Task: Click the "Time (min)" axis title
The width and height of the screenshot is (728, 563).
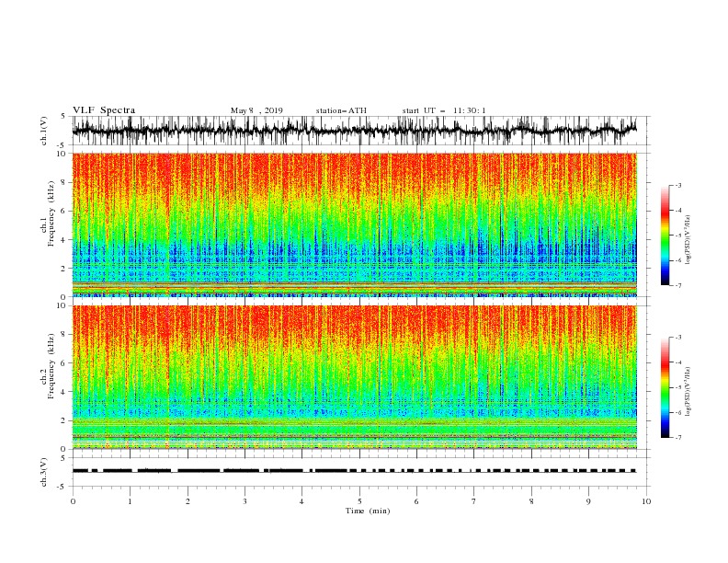Action: (x=368, y=511)
